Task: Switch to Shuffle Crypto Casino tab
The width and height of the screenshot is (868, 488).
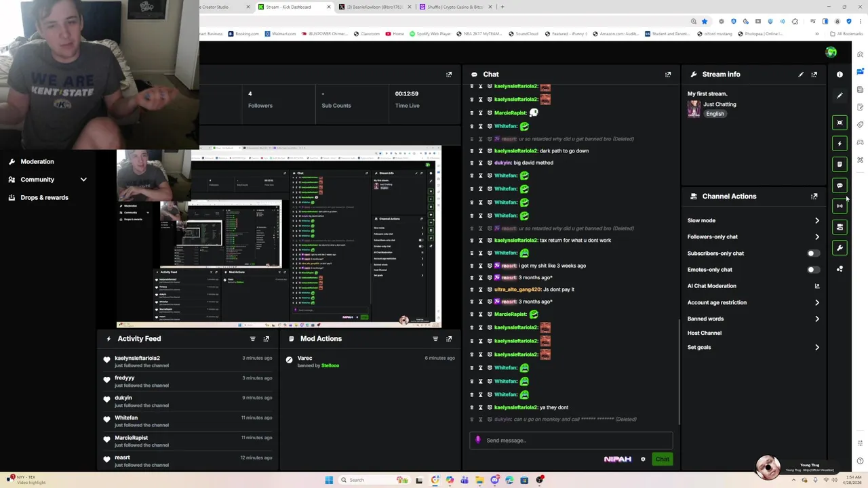Action: coord(456,7)
